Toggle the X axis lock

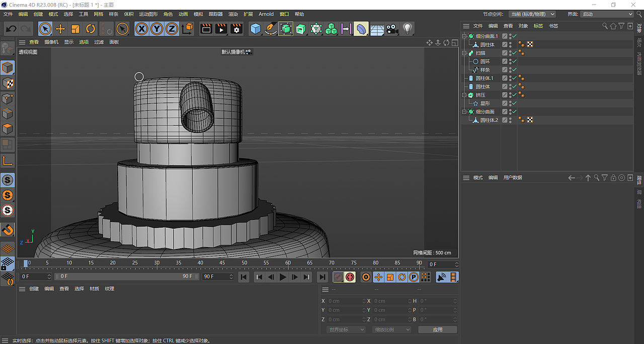pyautogui.click(x=142, y=29)
